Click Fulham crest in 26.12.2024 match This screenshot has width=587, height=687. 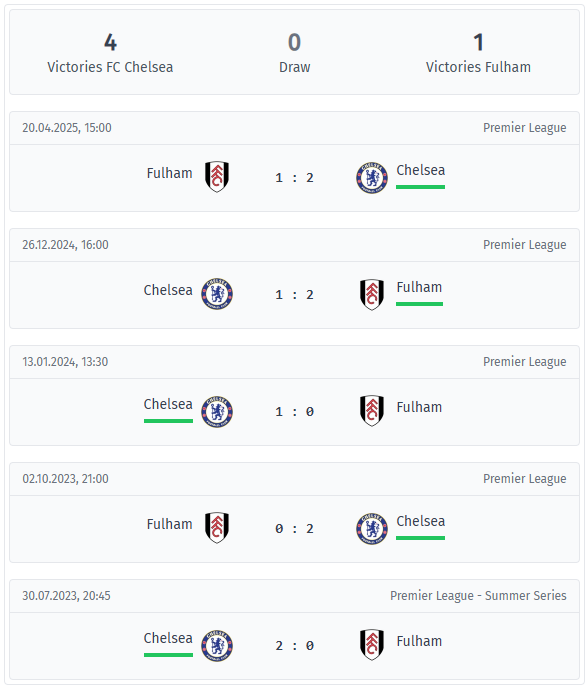(x=372, y=294)
